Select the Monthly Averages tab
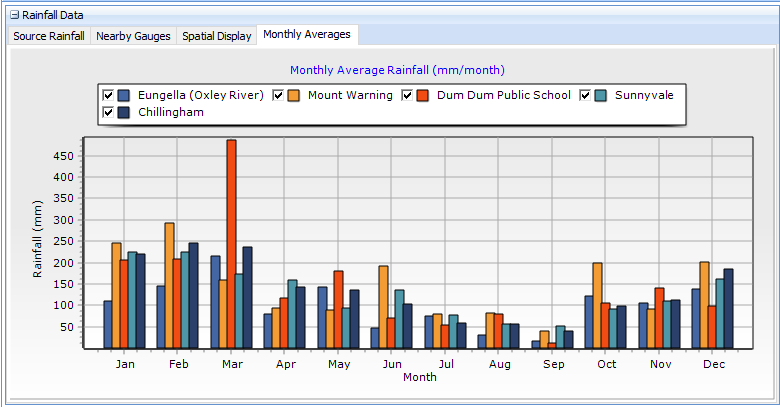This screenshot has height=407, width=780. click(306, 35)
